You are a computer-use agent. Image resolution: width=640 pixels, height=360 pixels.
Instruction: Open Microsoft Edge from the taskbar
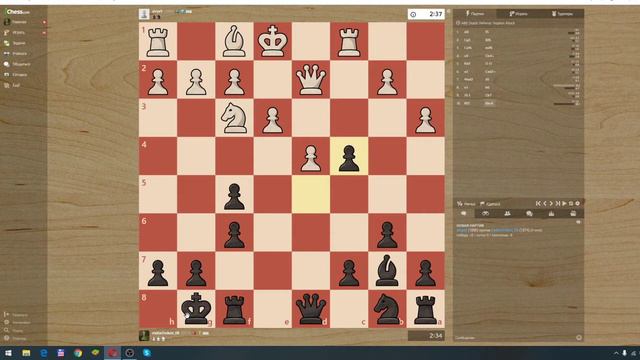(x=43, y=353)
